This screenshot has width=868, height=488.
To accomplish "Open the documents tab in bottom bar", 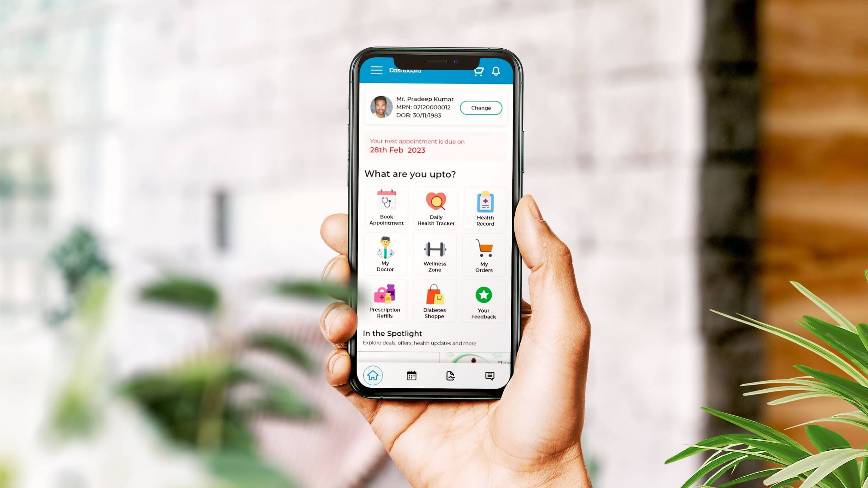I will [451, 375].
